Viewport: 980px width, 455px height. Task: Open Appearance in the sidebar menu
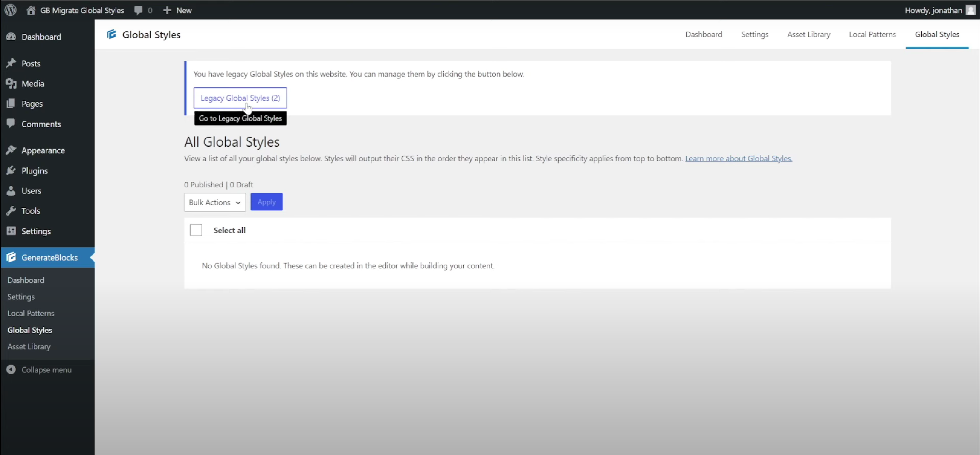click(x=43, y=151)
